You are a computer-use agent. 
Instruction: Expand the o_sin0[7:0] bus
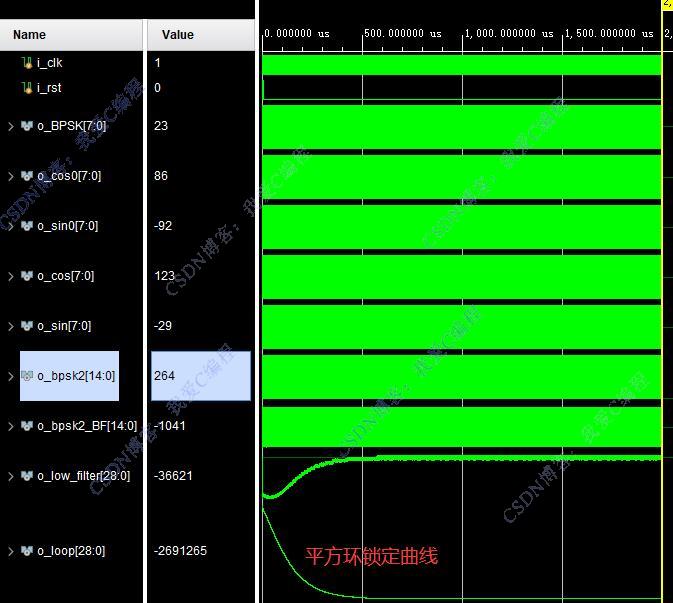point(11,226)
